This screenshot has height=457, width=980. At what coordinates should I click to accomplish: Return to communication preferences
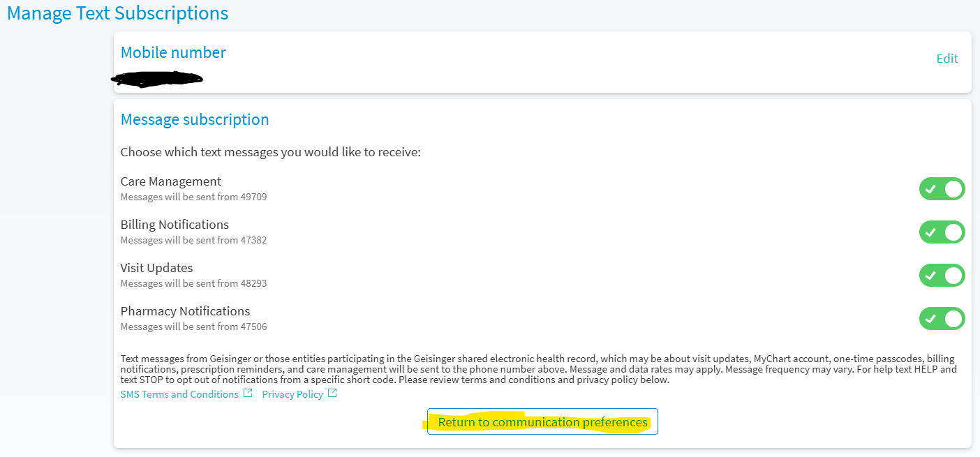pyautogui.click(x=542, y=422)
